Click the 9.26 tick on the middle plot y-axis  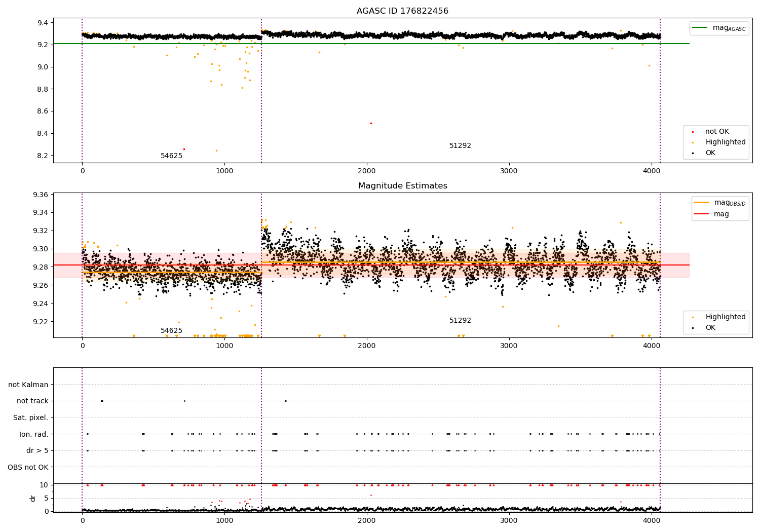click(x=41, y=285)
